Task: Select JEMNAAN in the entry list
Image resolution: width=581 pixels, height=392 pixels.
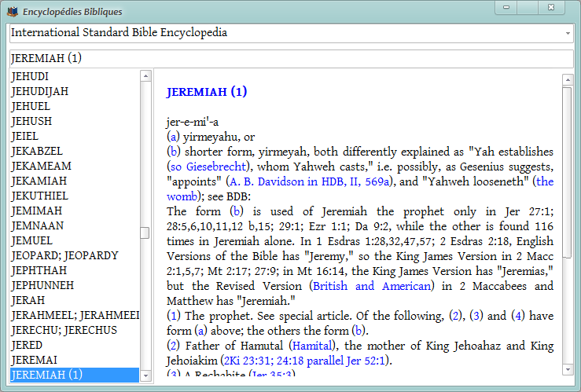Action: click(x=75, y=225)
